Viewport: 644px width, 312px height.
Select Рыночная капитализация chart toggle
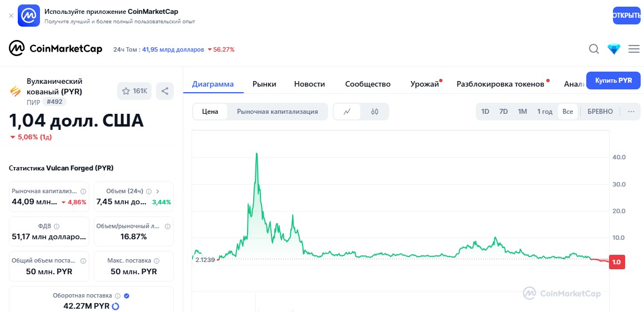[x=277, y=111]
